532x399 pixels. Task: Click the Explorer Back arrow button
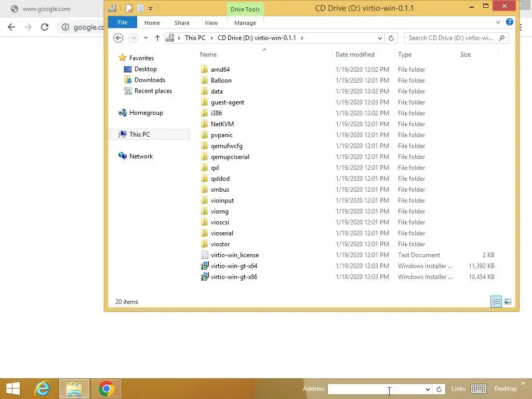tap(118, 37)
